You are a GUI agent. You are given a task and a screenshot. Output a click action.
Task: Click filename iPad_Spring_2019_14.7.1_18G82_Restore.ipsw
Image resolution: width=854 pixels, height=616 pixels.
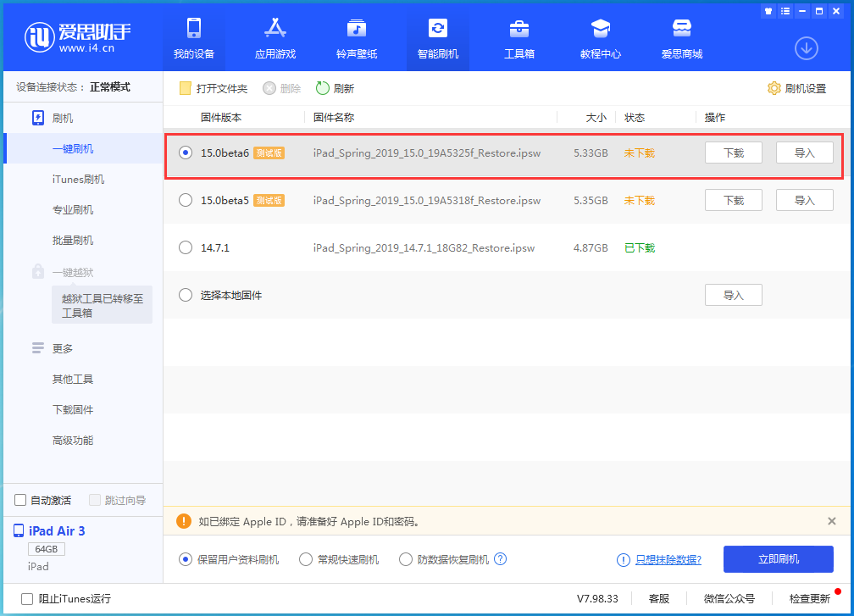point(424,247)
